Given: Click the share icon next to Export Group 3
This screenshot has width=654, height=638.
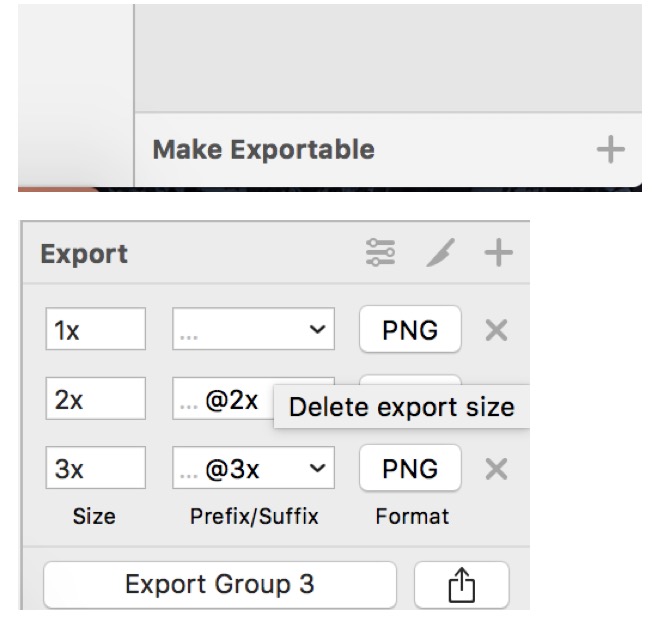Looking at the screenshot, I should 460,585.
